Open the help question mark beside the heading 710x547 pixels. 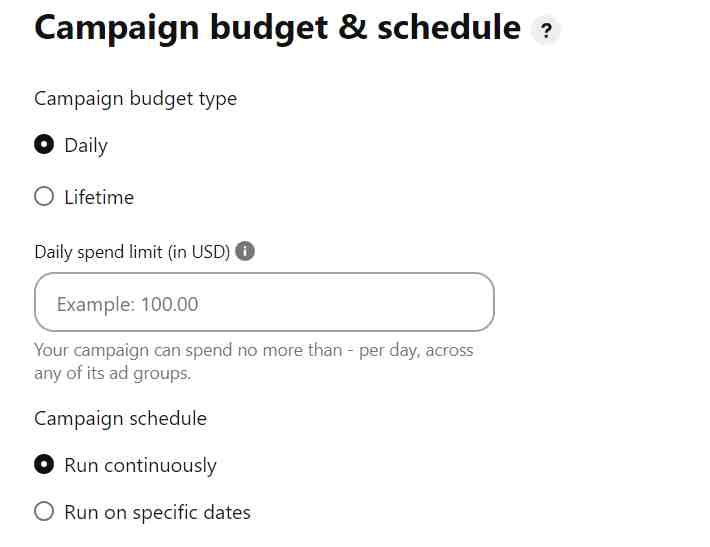(546, 30)
